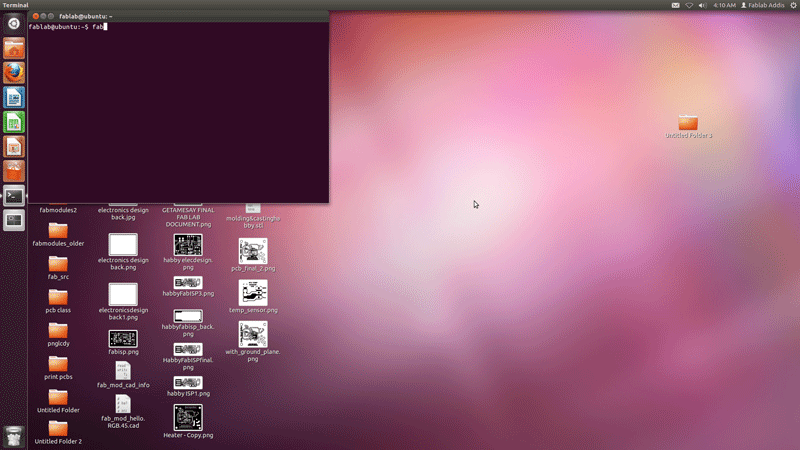This screenshot has width=800, height=450.
Task: Select the Untitled Folder icon
Action: [x=58, y=401]
